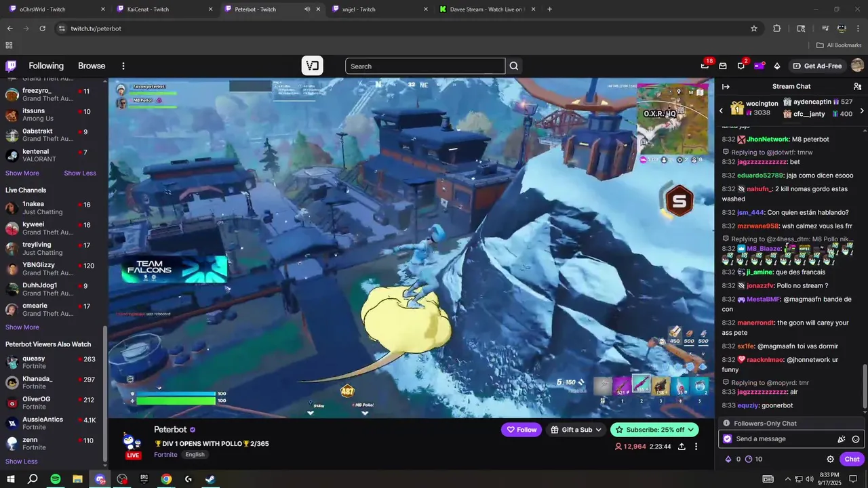Screen dimensions: 868x488
Task: Open the Browse page
Action: click(x=92, y=66)
